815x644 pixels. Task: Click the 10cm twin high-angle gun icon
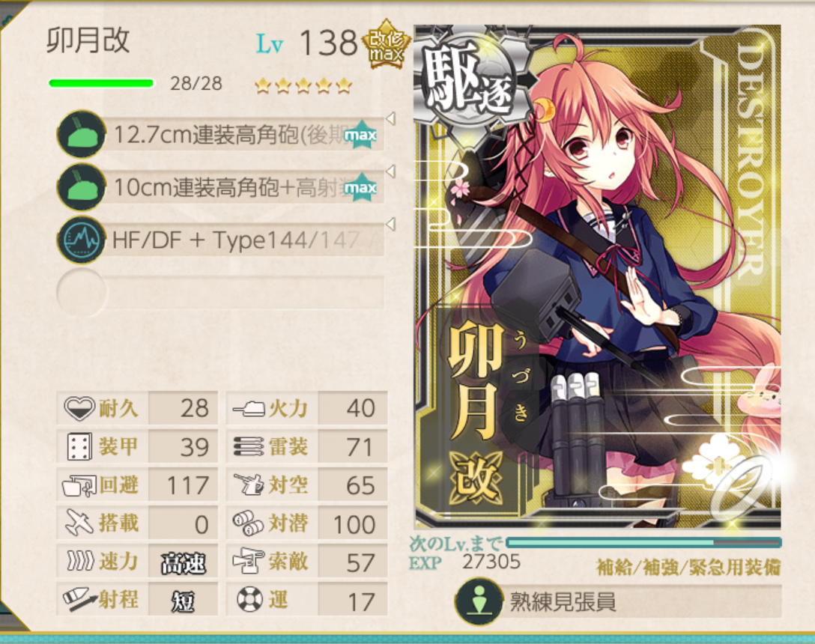81,187
